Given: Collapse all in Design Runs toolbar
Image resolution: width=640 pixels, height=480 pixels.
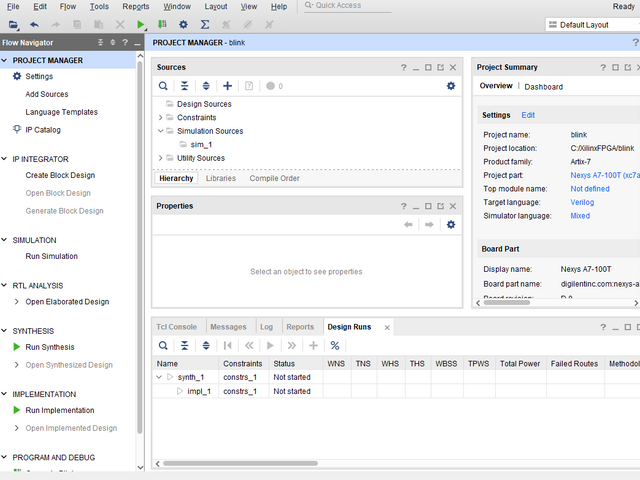Looking at the screenshot, I should tap(184, 345).
